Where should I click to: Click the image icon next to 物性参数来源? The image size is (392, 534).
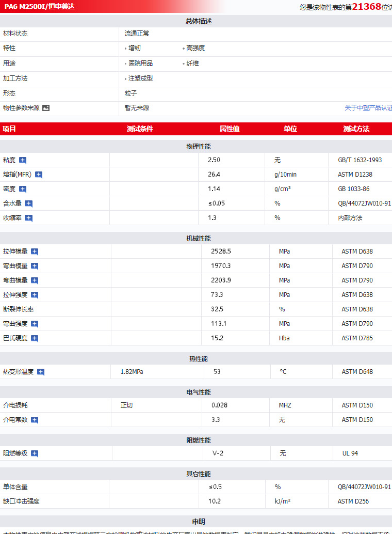tap(46, 108)
